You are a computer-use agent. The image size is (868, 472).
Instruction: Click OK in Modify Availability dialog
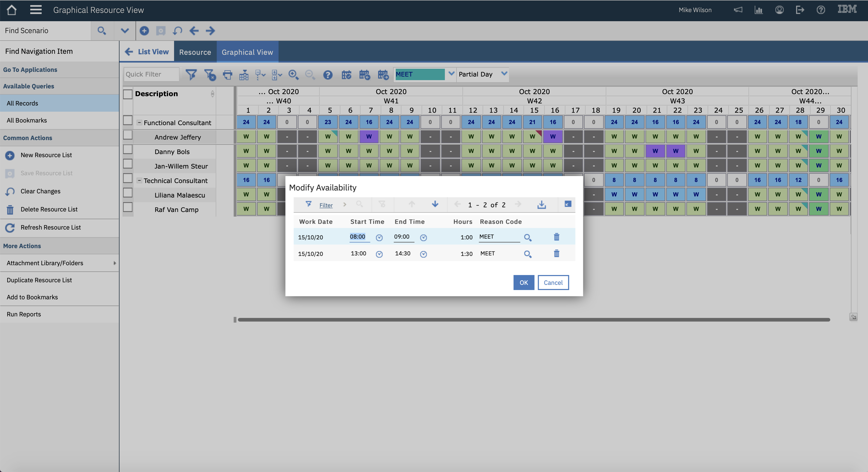(523, 283)
